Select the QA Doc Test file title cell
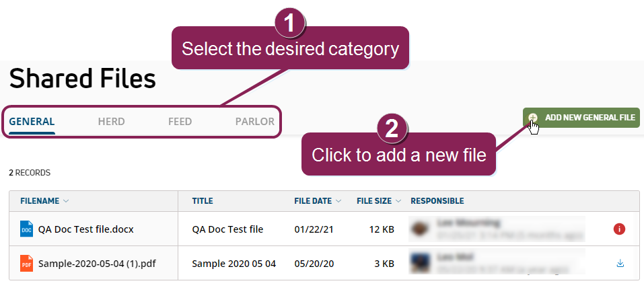 (227, 229)
